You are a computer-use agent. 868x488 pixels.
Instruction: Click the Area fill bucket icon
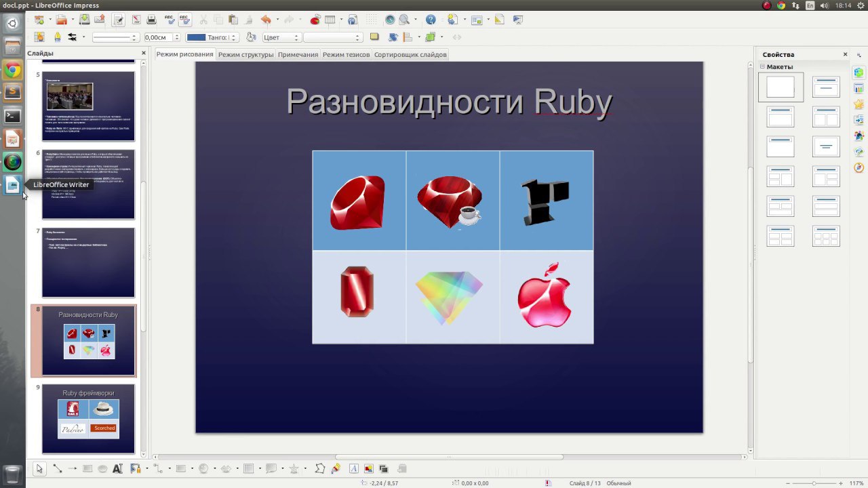click(x=251, y=37)
